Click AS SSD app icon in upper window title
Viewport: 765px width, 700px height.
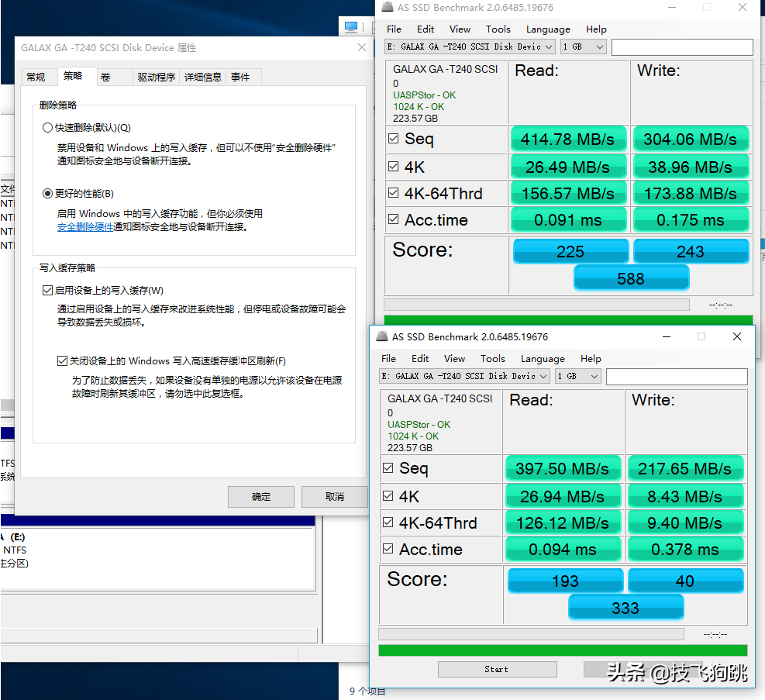[x=388, y=7]
